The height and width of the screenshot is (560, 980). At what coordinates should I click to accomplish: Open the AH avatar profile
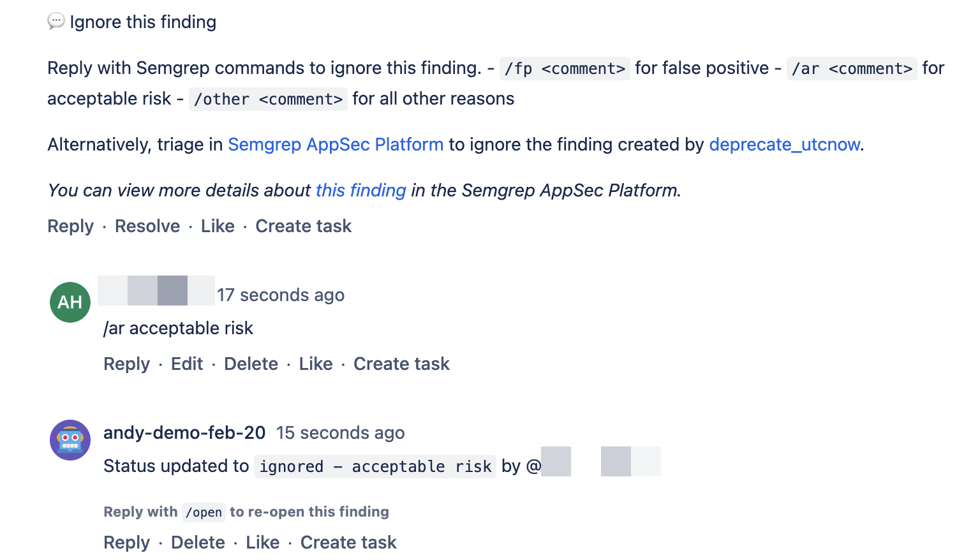click(70, 302)
